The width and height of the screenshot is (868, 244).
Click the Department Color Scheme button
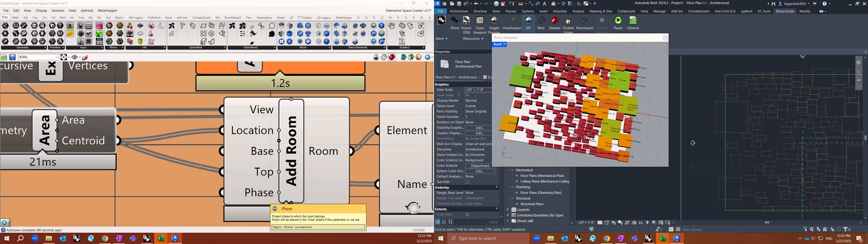tap(480, 166)
